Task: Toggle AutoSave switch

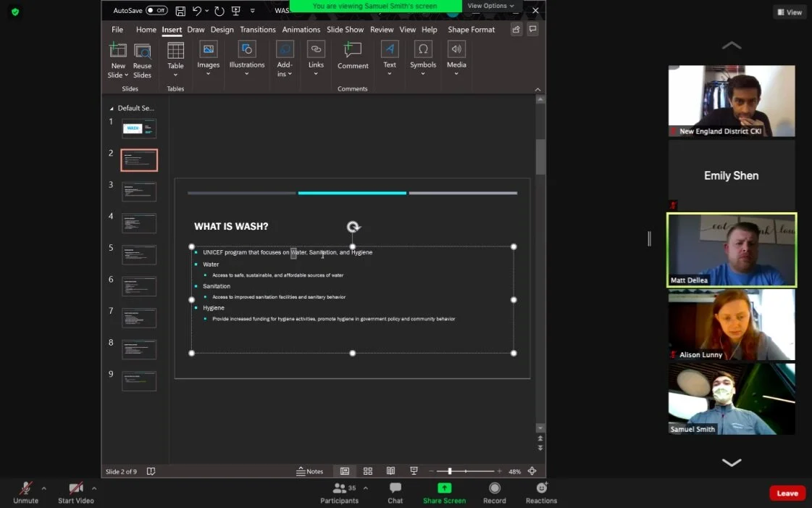Action: 156,10
